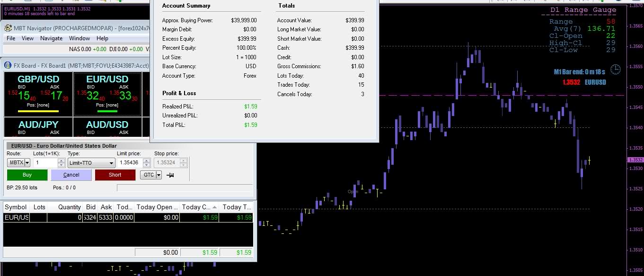This screenshot has width=644, height=276.
Task: Click the green Buy button
Action: (x=27, y=175)
